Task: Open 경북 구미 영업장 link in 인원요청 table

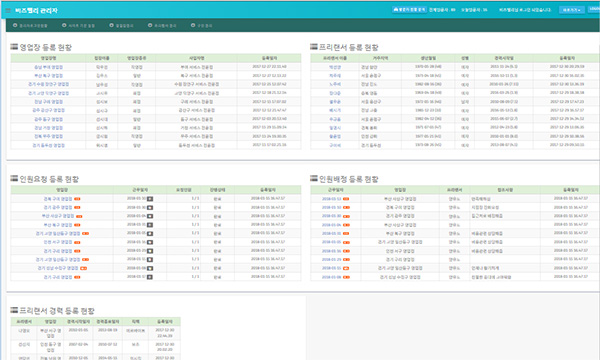Action: pyautogui.click(x=58, y=199)
